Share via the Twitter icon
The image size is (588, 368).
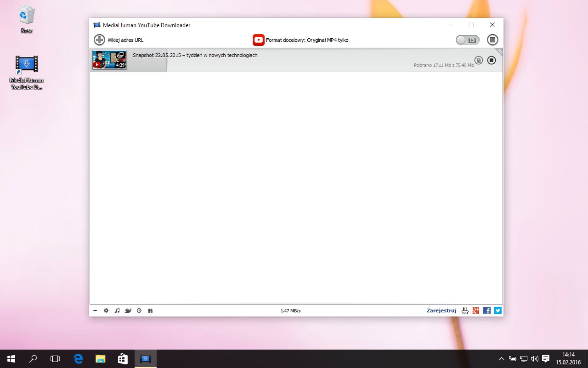coord(498,310)
